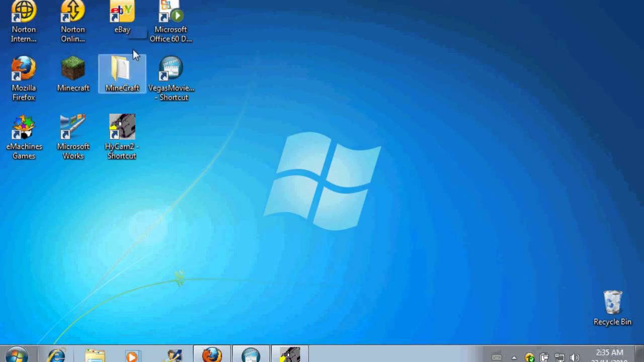Open the Norton Internet Security desktop shortcut
Viewport: 644px width, 362px height.
click(24, 21)
